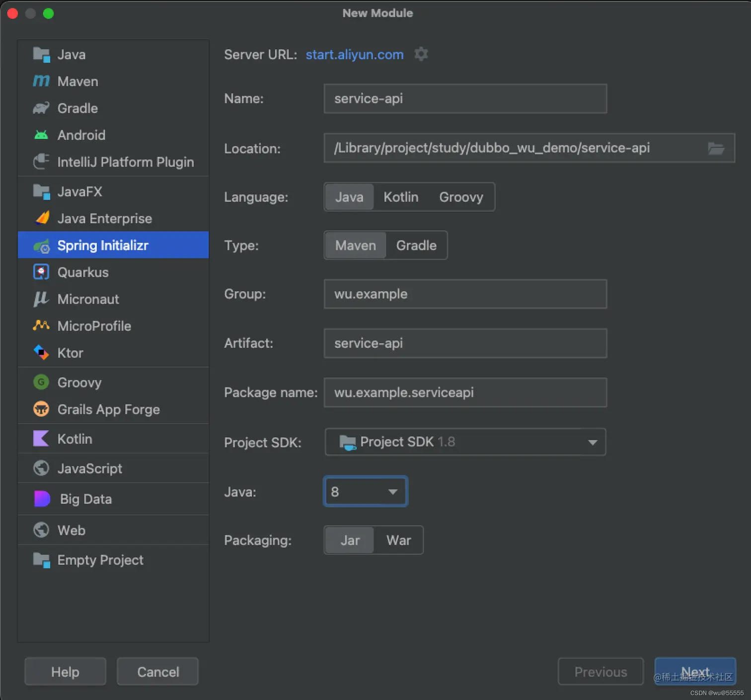Click the Java Enterprise flame icon
Screen dimensions: 751x700
(42, 218)
